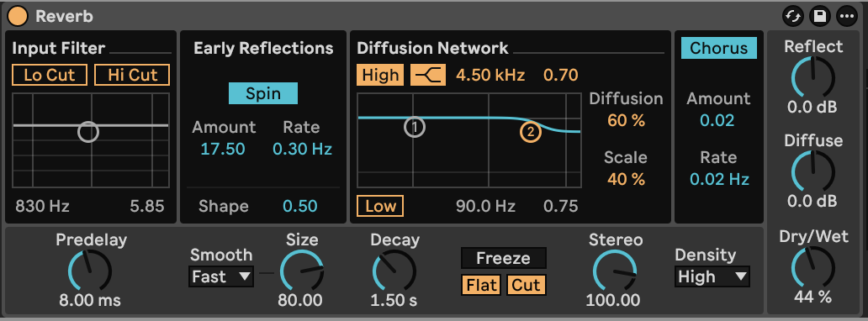Enable the Freeze button
Screen dimensions: 868x321
click(x=503, y=259)
